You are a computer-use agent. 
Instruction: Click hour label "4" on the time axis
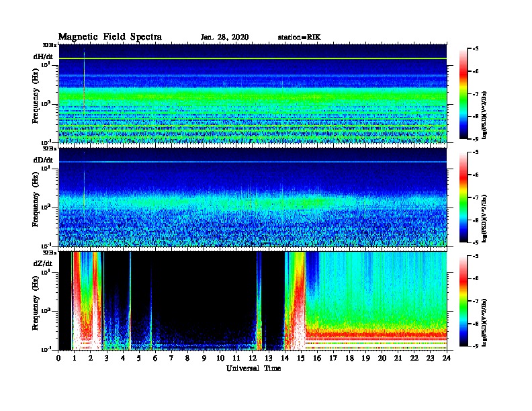[x=123, y=358]
